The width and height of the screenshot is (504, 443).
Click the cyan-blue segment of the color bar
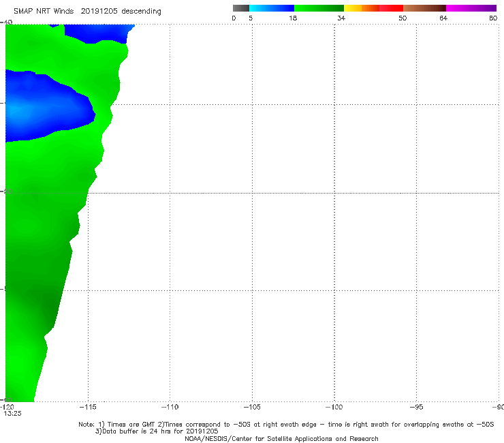point(272,8)
